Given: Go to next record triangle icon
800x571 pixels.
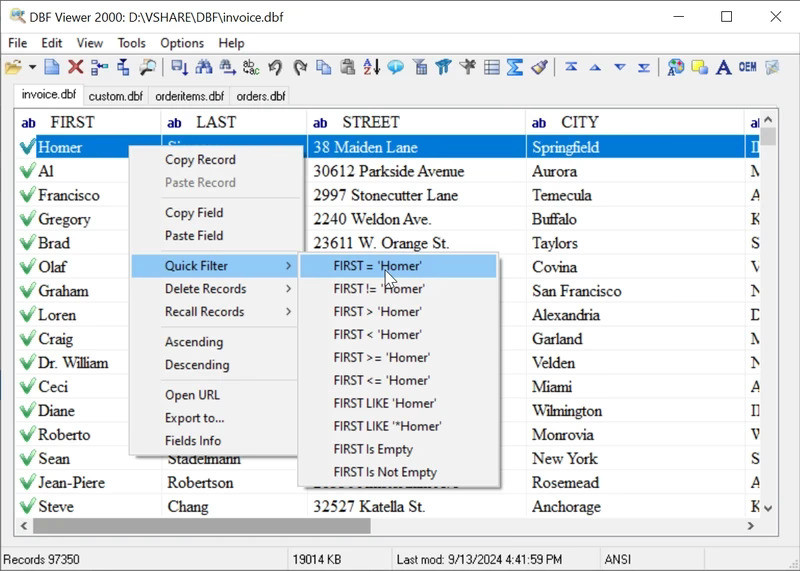Looking at the screenshot, I should 620,67.
